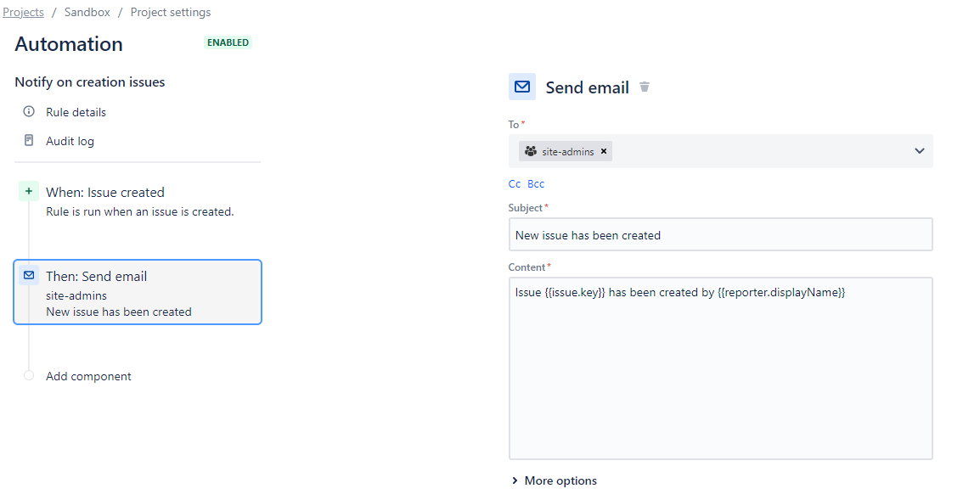
Task: Click into the Subject input field
Action: pos(720,234)
